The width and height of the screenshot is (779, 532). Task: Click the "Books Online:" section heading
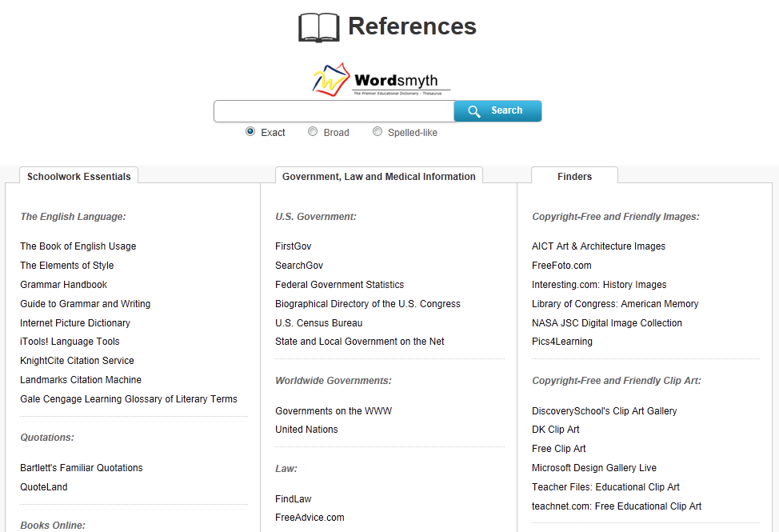53,526
